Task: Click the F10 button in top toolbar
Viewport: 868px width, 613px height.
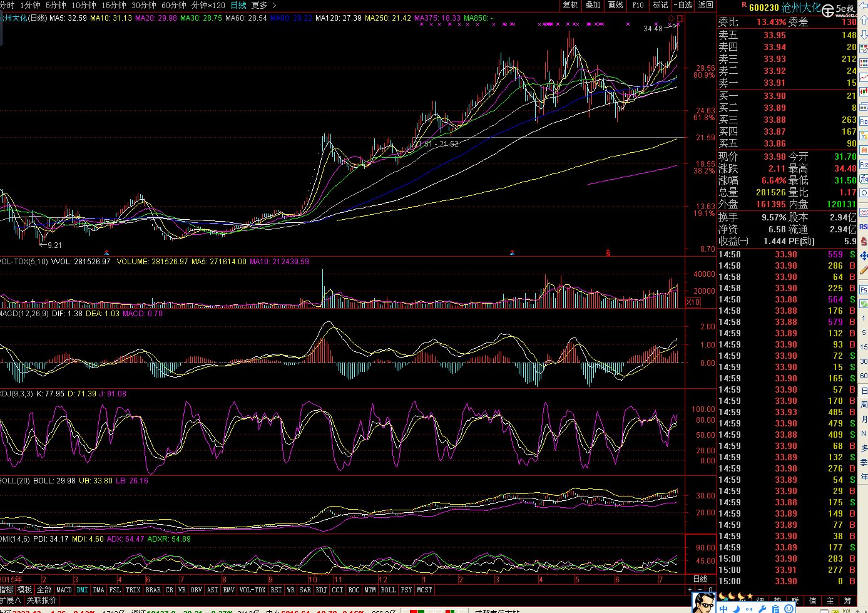Action: click(x=638, y=5)
